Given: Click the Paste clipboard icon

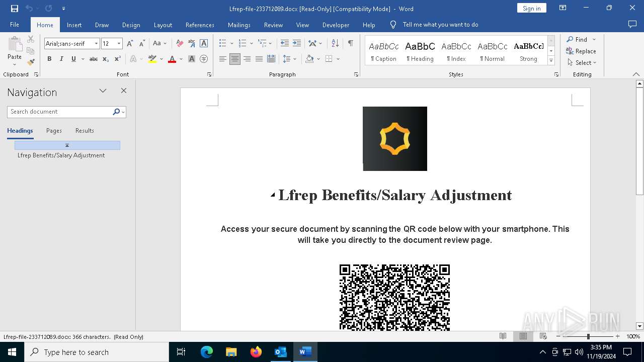Looking at the screenshot, I should click(x=15, y=44).
